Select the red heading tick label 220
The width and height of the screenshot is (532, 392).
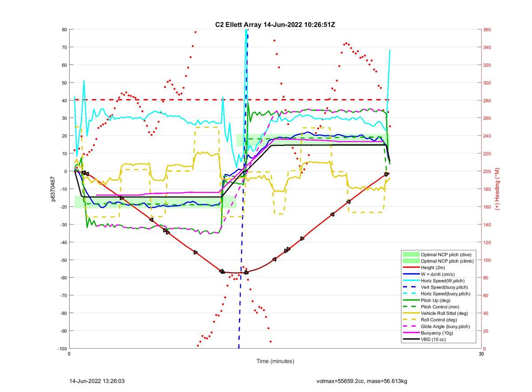click(x=487, y=154)
